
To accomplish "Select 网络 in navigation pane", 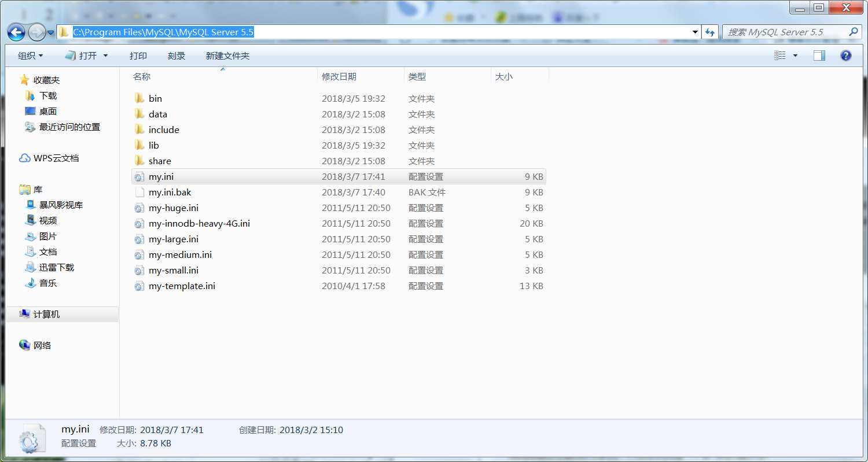I will coord(42,346).
